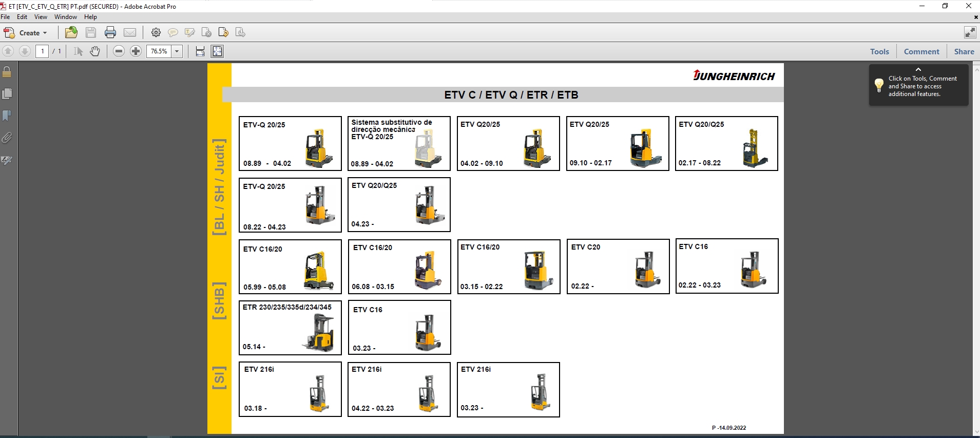Open the ETV-Q 20/25 08.89 - 04.02 card
Viewport: 980px width, 438px height.
[x=290, y=144]
